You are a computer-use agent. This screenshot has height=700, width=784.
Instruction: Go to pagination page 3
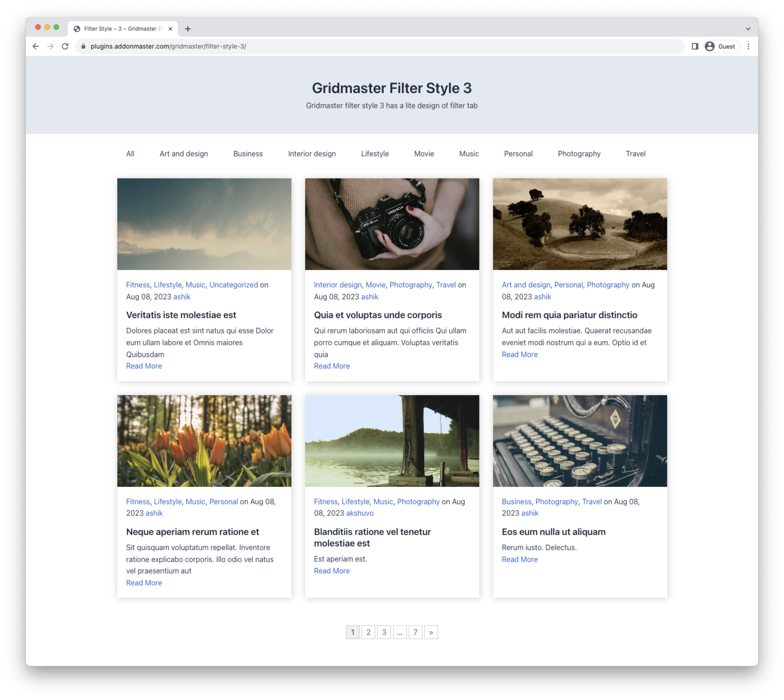[384, 632]
